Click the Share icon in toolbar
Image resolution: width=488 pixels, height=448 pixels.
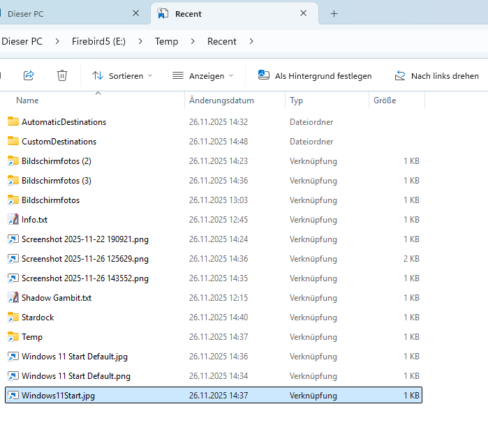pos(29,75)
